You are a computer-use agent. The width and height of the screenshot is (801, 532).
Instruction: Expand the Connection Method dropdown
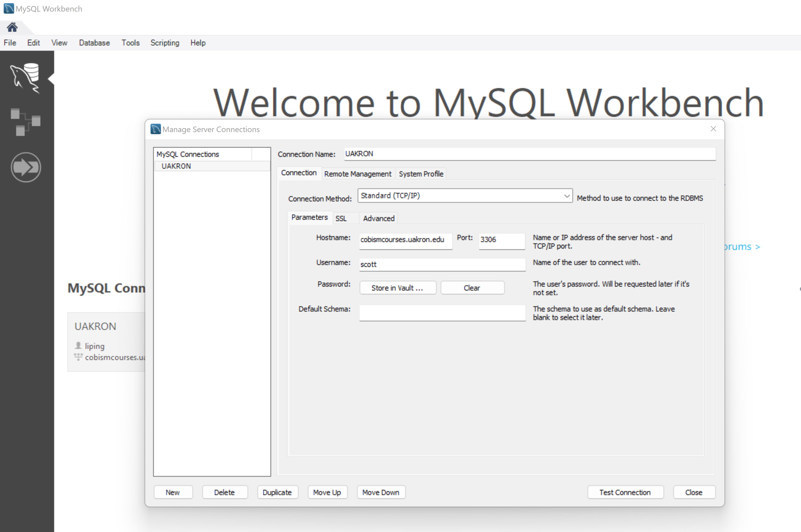465,196
